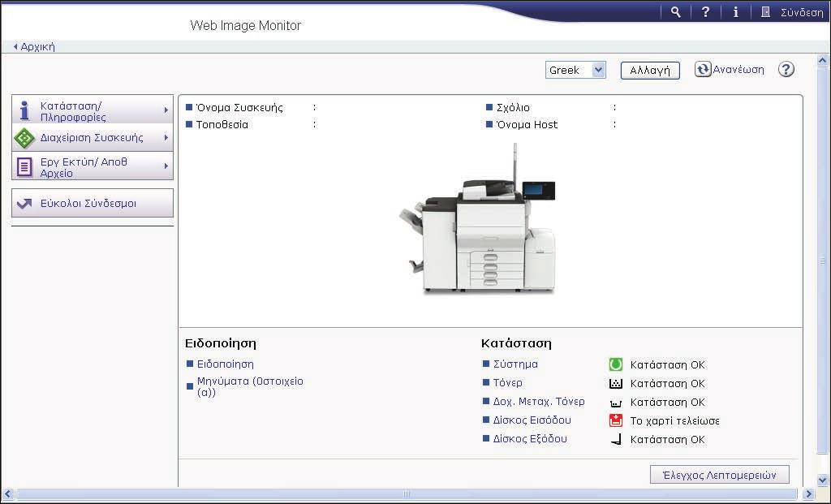This screenshot has width=831, height=504.
Task: Click the output tray status icon
Action: click(617, 439)
